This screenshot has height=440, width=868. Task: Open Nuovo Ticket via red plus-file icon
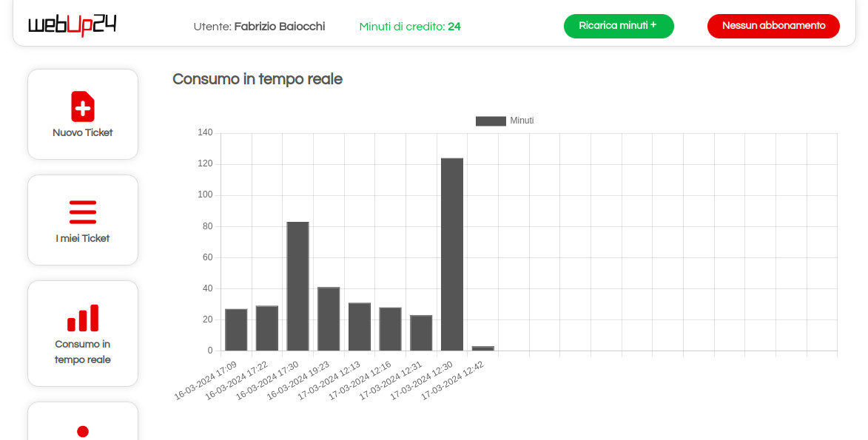(83, 106)
